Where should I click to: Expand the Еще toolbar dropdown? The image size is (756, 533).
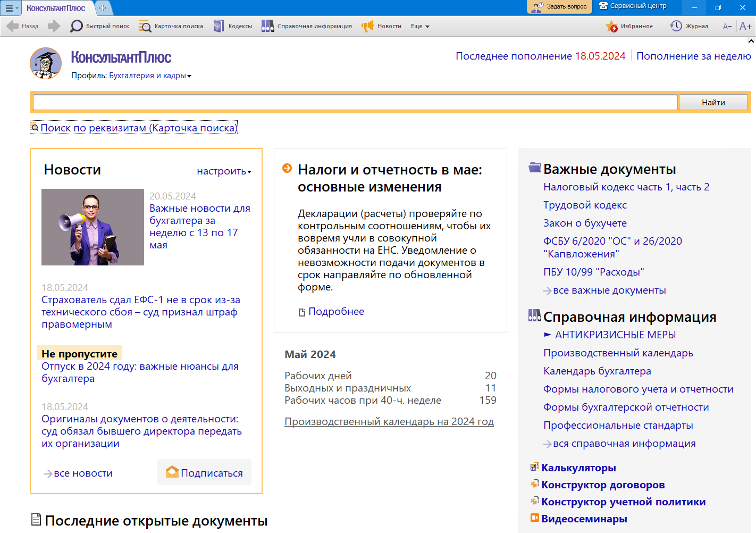point(420,26)
